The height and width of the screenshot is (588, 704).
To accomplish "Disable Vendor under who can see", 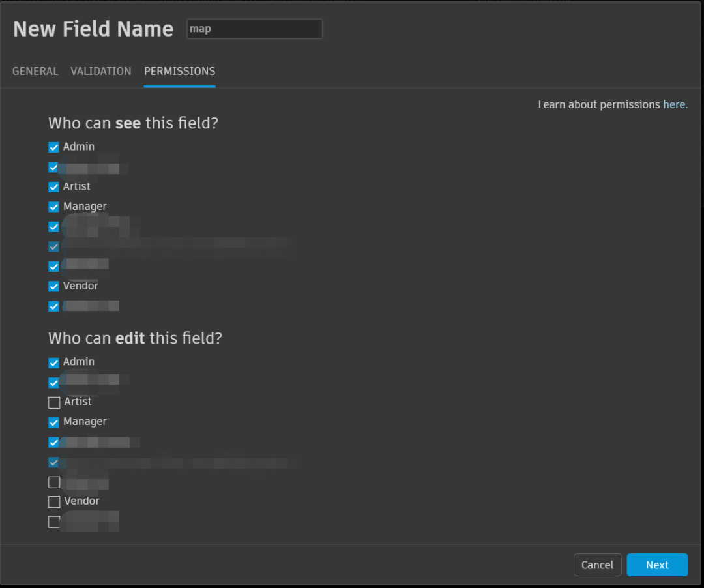I will tap(54, 286).
